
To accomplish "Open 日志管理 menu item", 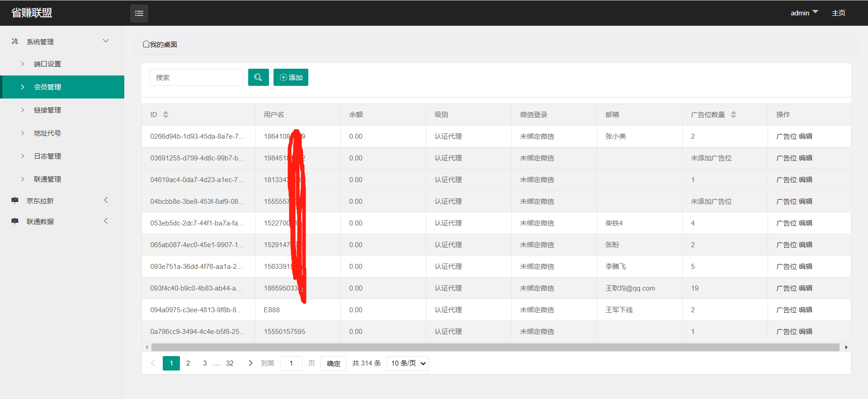I will click(62, 156).
